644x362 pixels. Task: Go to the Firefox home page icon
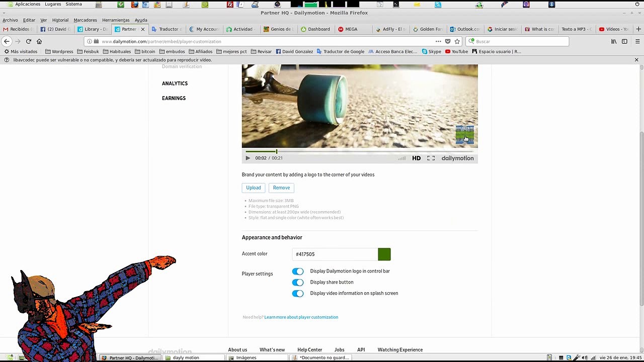pyautogui.click(x=39, y=41)
